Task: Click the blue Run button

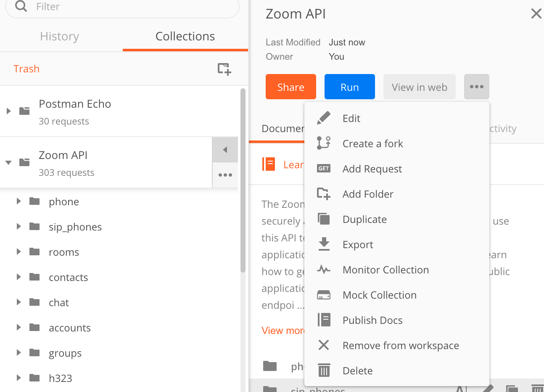Action: (350, 87)
